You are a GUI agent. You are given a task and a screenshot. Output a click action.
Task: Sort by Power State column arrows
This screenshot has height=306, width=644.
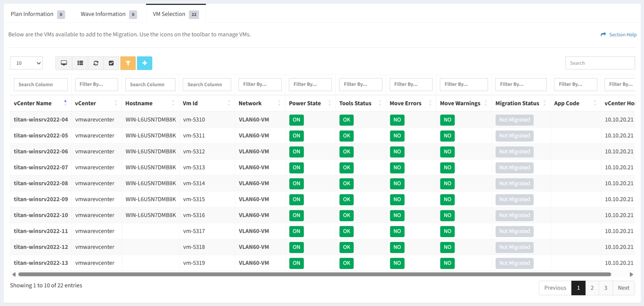click(329, 103)
